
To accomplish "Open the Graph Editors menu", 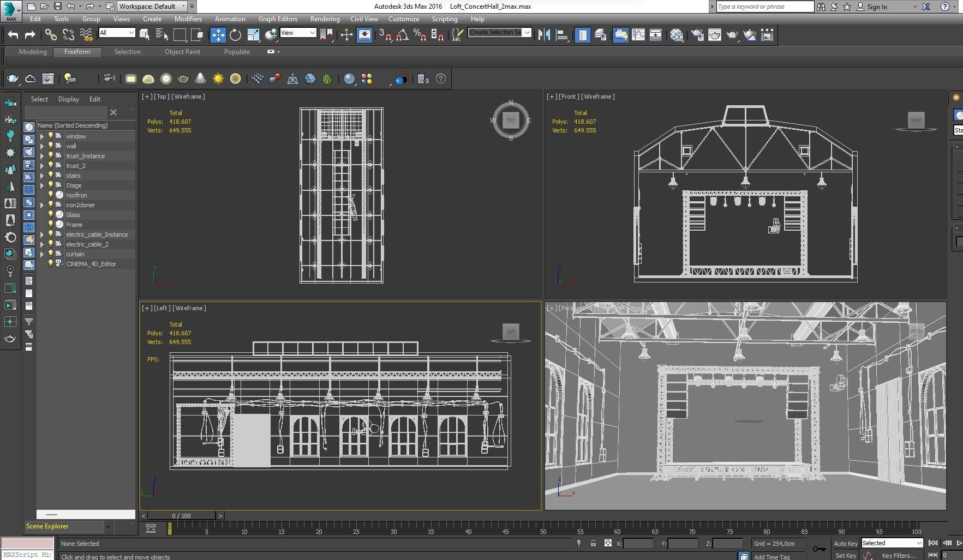I will coord(278,19).
